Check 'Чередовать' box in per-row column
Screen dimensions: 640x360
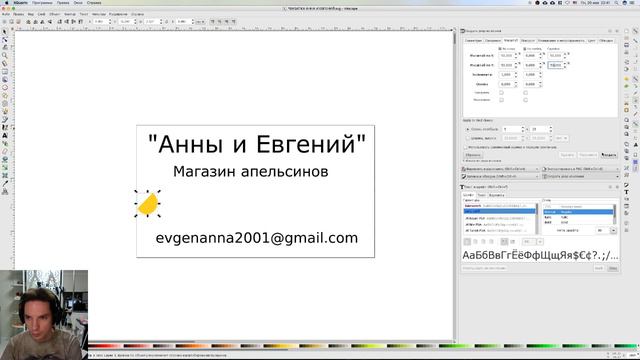point(501,93)
